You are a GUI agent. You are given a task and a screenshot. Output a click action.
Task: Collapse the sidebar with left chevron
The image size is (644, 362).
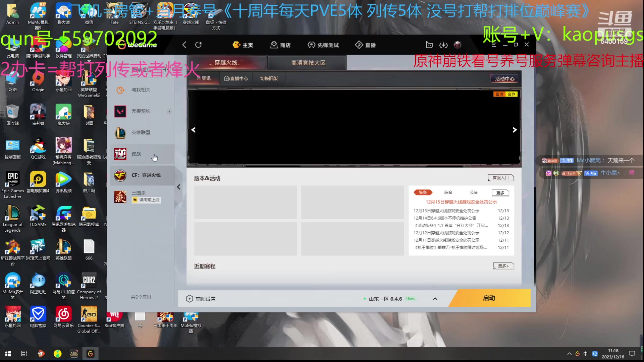178,187
